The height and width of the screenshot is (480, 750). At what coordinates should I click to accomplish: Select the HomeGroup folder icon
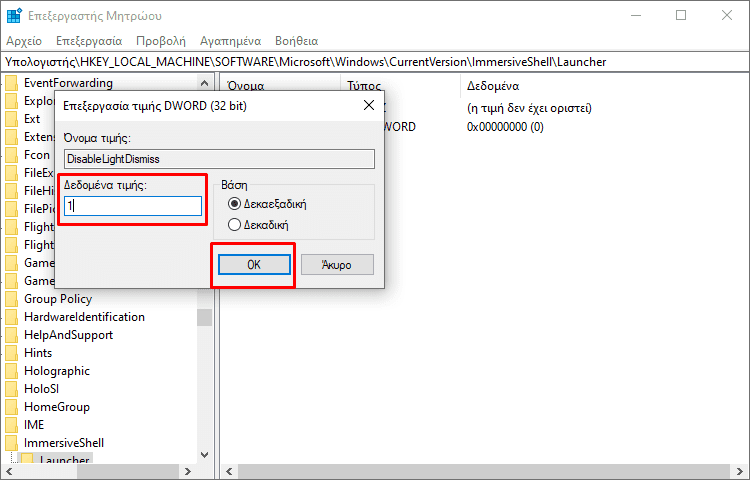coord(11,407)
